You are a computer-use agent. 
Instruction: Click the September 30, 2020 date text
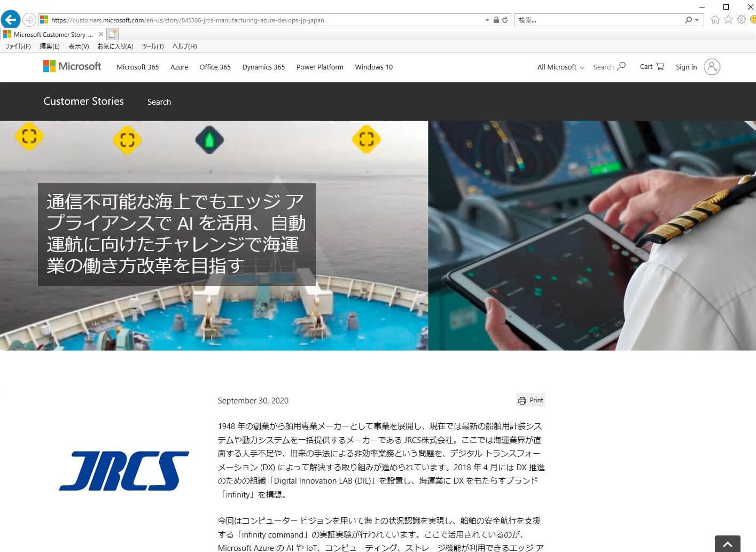coord(253,401)
